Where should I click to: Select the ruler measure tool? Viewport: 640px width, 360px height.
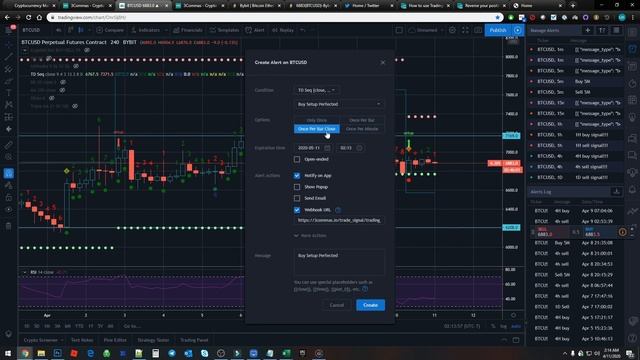tap(9, 145)
